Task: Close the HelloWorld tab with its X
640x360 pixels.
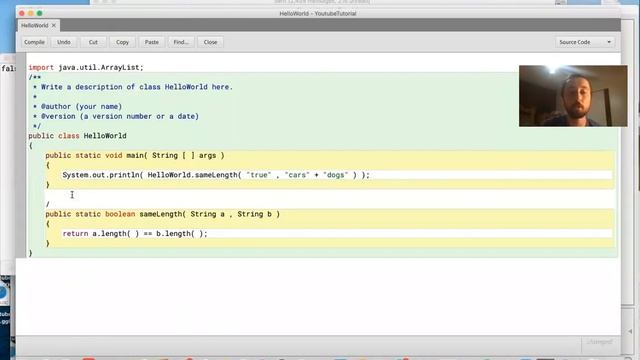Action: (x=53, y=25)
